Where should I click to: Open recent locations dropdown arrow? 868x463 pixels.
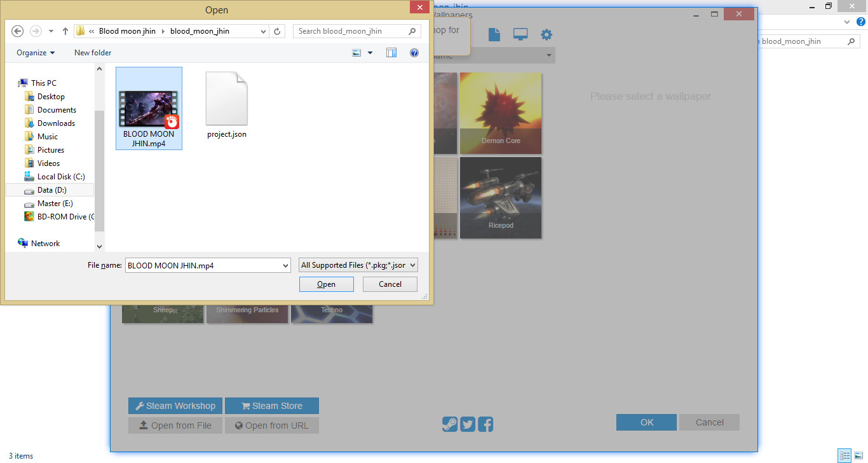(51, 31)
